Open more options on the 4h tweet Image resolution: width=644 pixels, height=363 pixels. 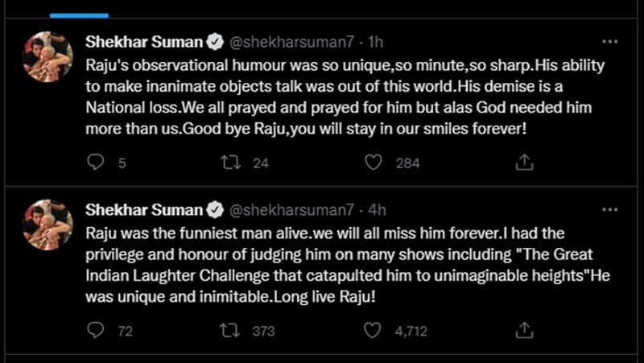611,208
